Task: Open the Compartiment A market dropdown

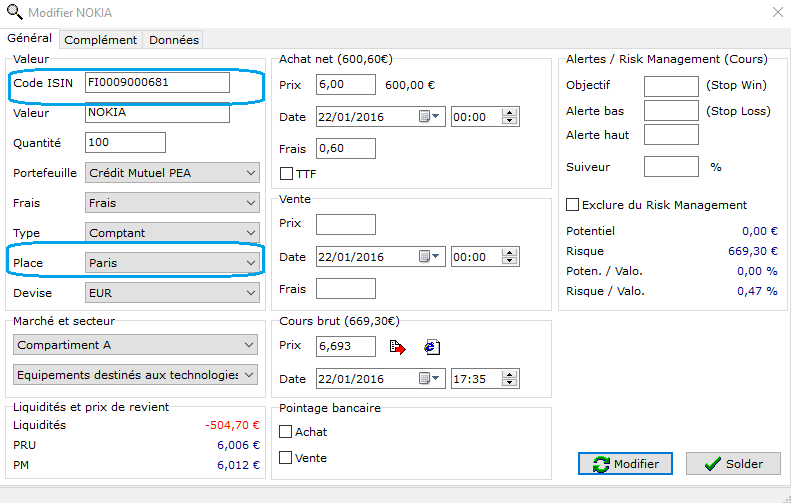Action: [x=135, y=345]
